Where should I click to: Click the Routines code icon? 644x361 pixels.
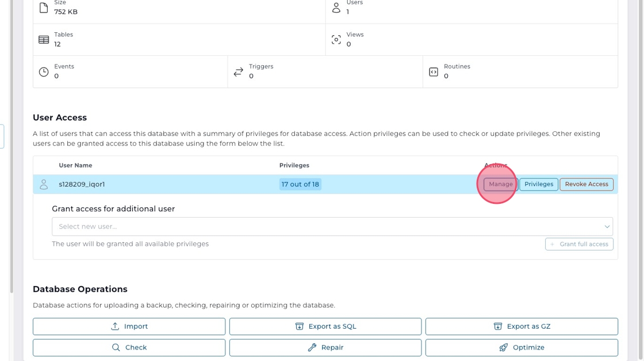(x=434, y=72)
